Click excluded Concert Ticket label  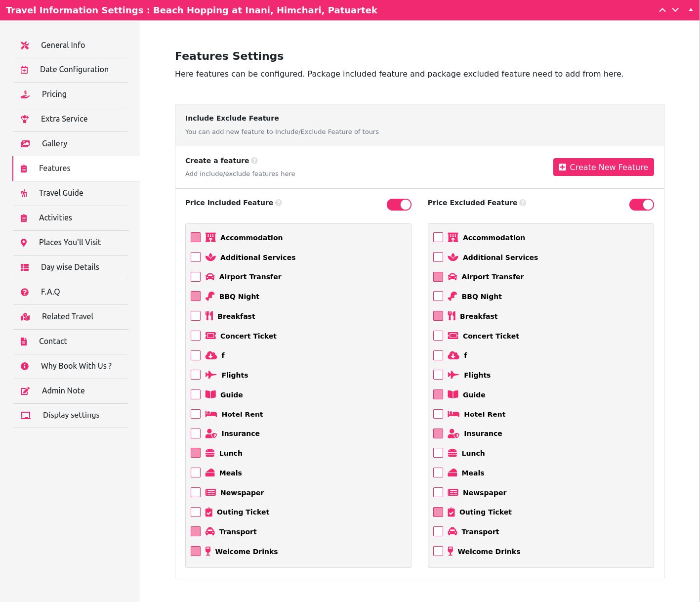pos(491,336)
